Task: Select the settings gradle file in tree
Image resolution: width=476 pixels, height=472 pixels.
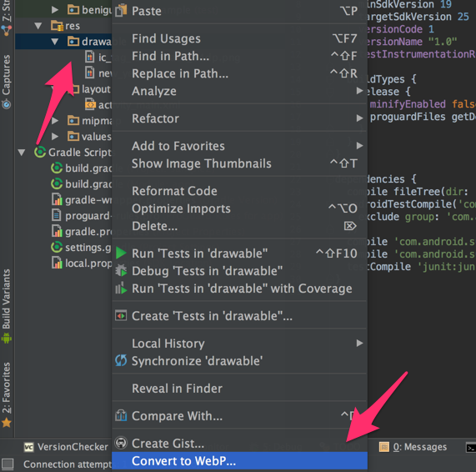Action: (81, 247)
